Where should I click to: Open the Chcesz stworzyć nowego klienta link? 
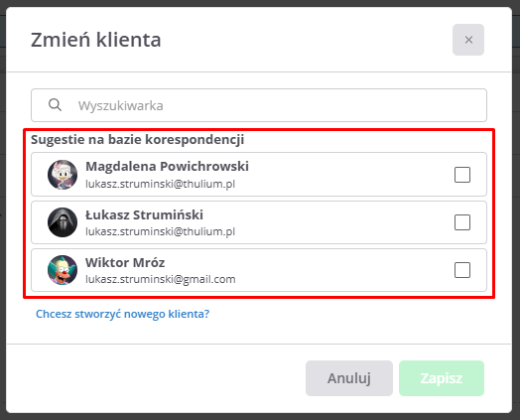(x=122, y=314)
